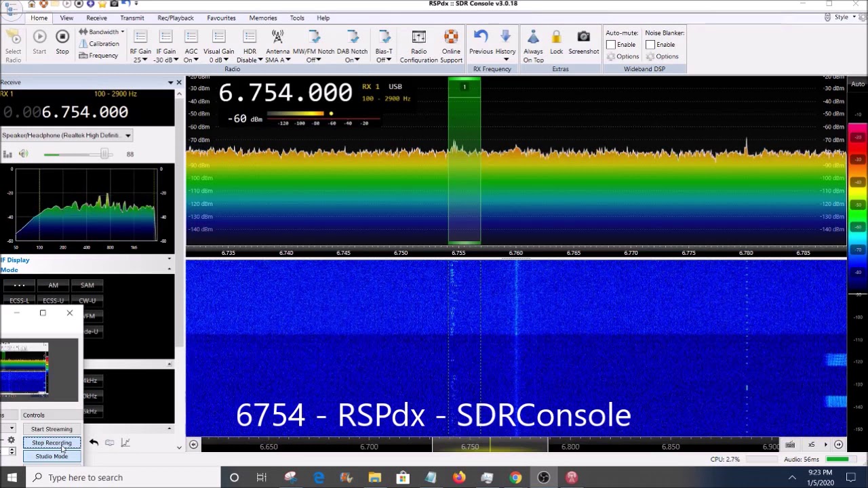Click the Select Radio icon
Image resolution: width=868 pixels, height=488 pixels.
(13, 47)
